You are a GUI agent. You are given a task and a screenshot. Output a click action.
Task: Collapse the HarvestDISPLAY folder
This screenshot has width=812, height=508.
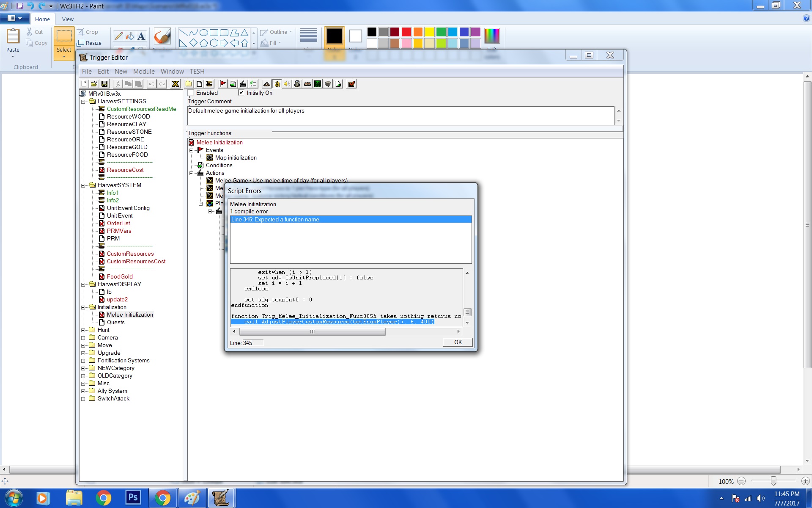tap(83, 284)
